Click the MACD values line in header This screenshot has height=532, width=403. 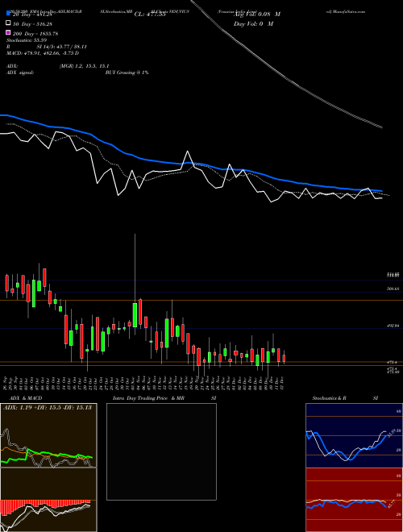(43, 53)
